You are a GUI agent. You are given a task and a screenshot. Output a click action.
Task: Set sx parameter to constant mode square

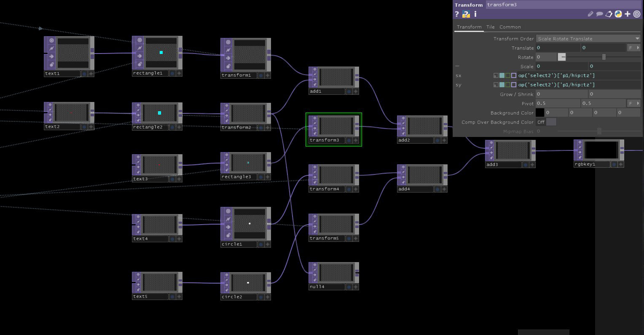point(496,75)
